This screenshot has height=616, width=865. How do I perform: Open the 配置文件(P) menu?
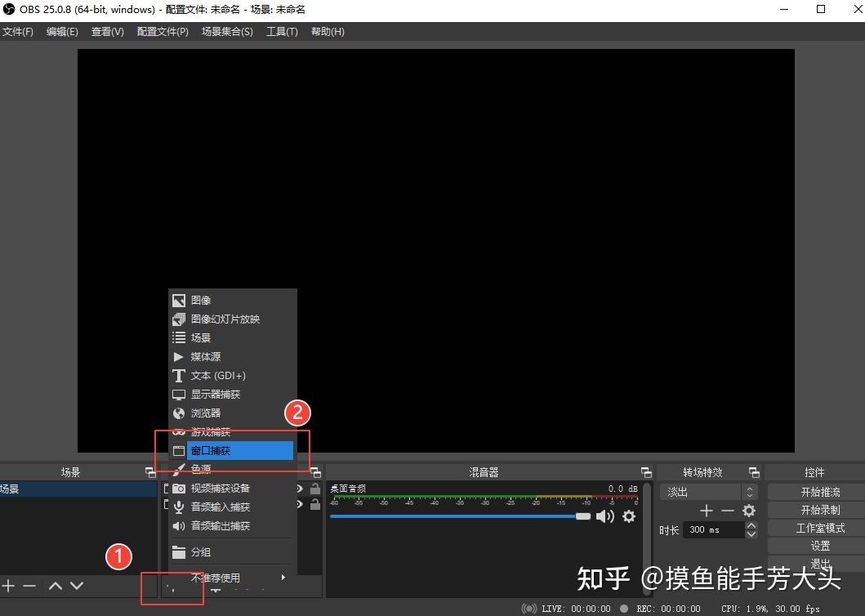[x=163, y=32]
